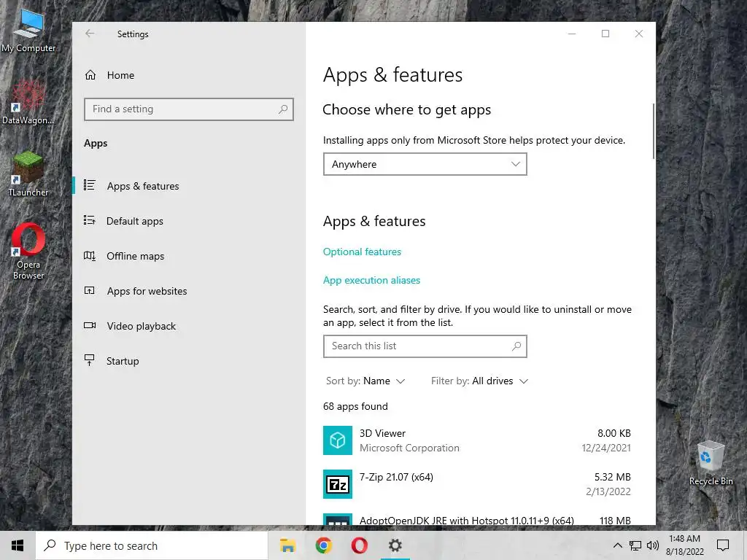747x560 pixels.
Task: Click the Default apps sidebar icon
Action: (x=90, y=220)
